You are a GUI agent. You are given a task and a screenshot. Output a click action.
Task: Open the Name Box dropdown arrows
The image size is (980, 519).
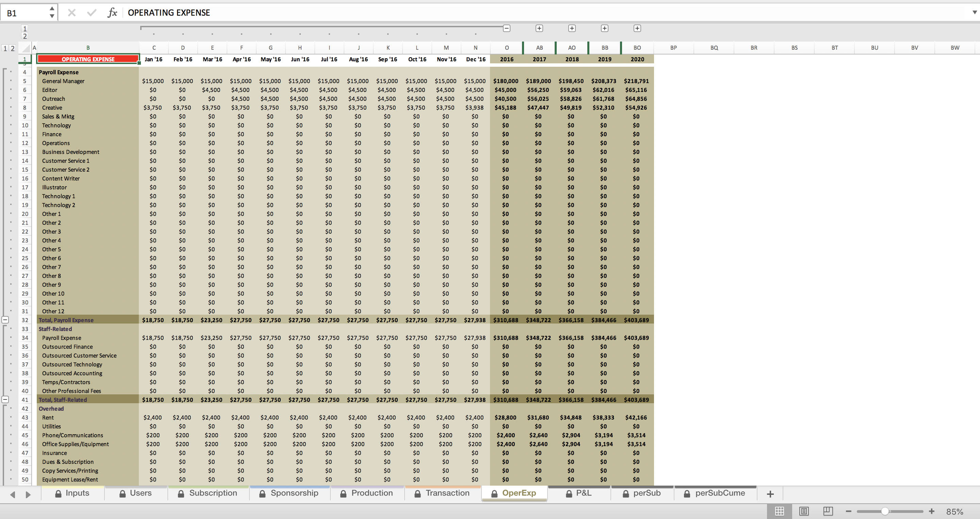[52, 13]
